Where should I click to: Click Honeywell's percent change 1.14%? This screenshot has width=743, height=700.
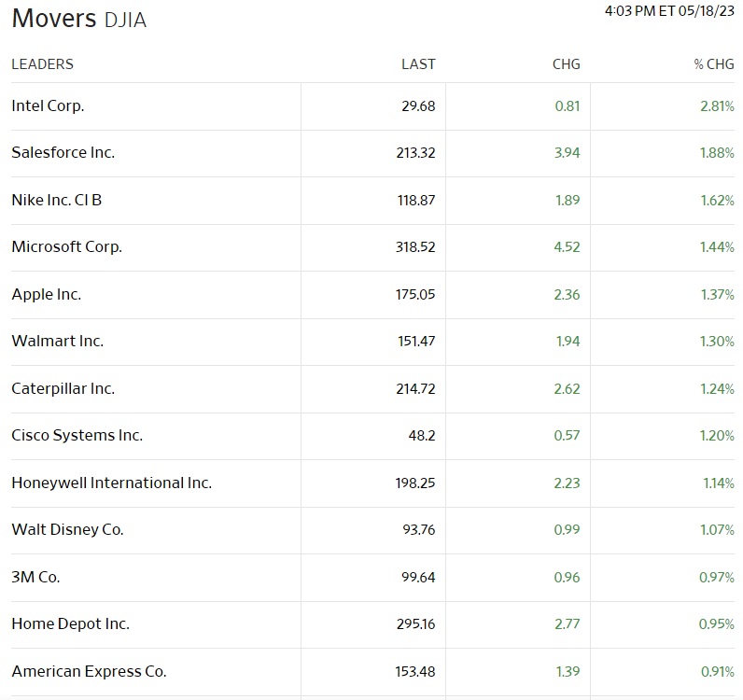[x=719, y=483]
